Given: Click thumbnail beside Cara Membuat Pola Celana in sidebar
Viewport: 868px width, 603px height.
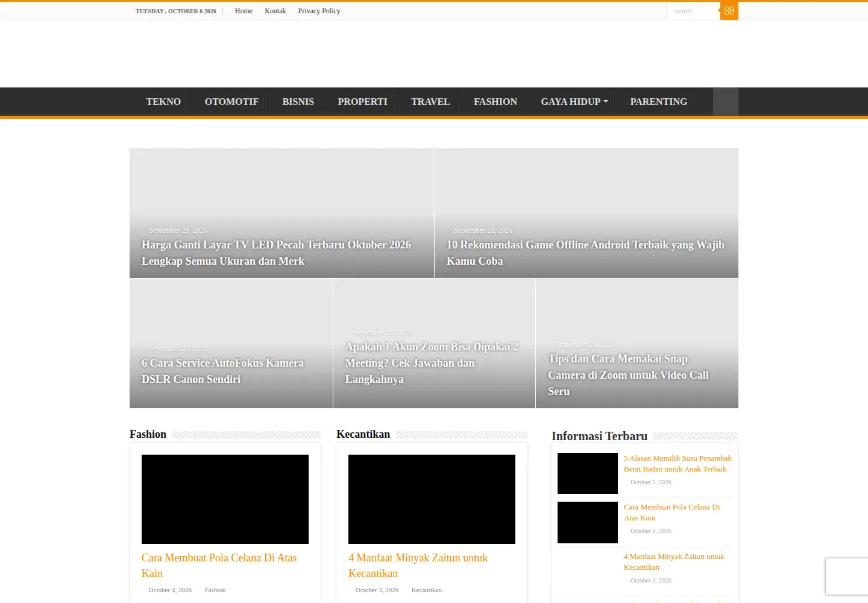Looking at the screenshot, I should click(588, 522).
